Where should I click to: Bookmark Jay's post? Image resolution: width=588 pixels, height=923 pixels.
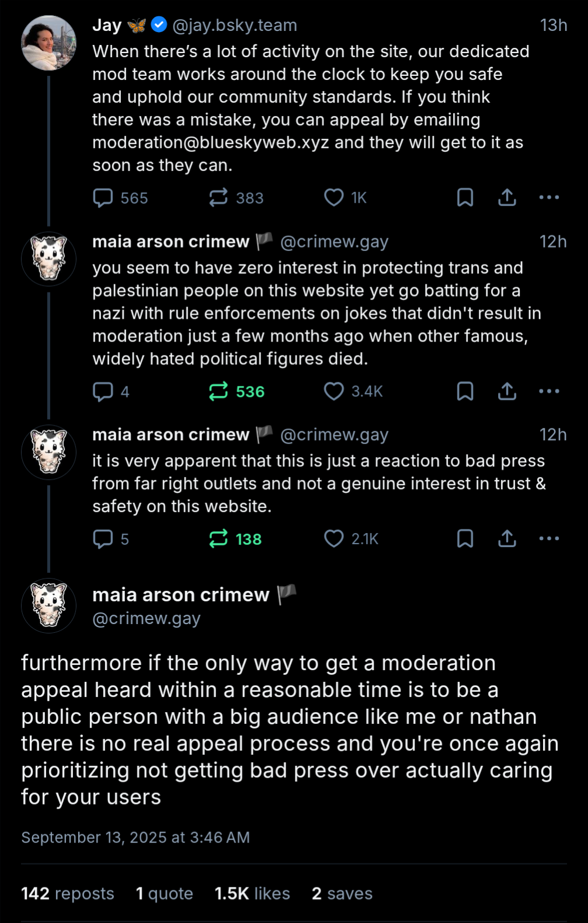point(465,198)
